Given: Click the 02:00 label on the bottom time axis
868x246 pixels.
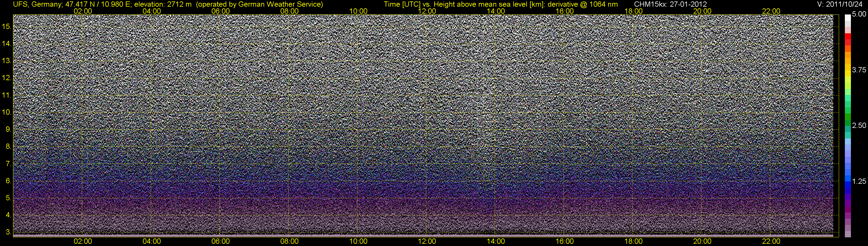Looking at the screenshot, I should pos(83,241).
